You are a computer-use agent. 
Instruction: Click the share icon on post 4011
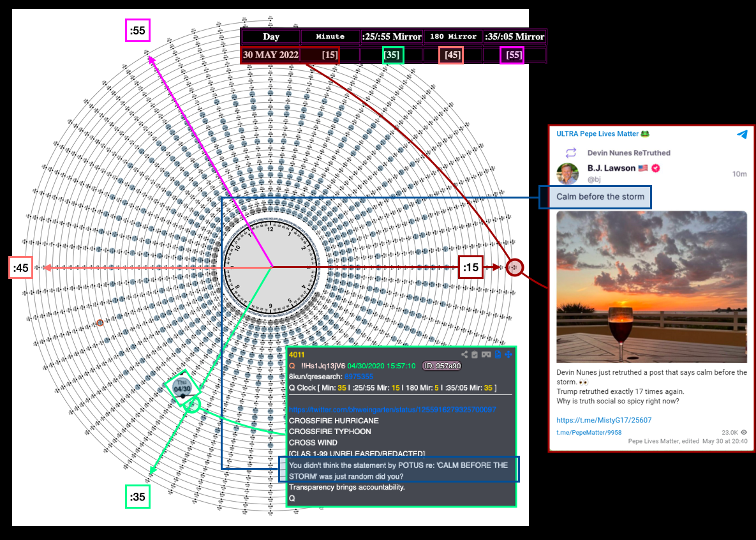point(464,355)
